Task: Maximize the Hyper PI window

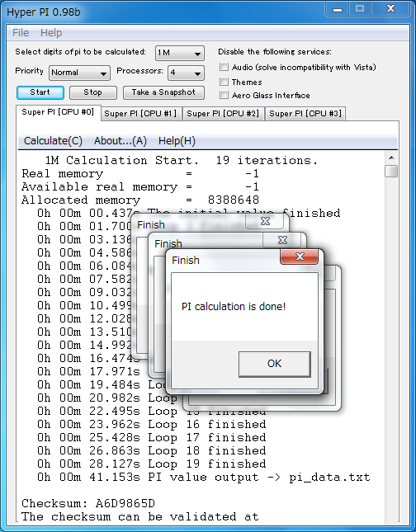Action: click(x=360, y=9)
